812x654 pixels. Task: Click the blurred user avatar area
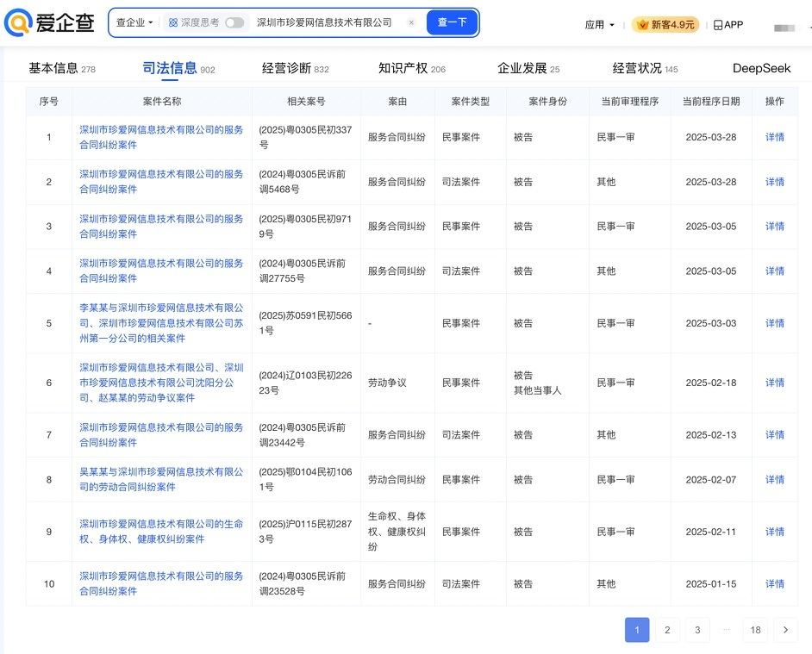click(784, 27)
